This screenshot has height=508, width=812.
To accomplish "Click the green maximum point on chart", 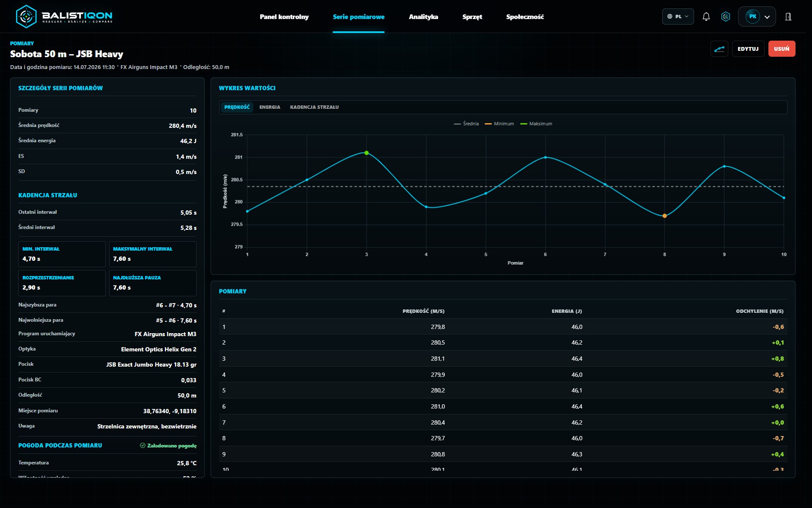I will coord(367,153).
